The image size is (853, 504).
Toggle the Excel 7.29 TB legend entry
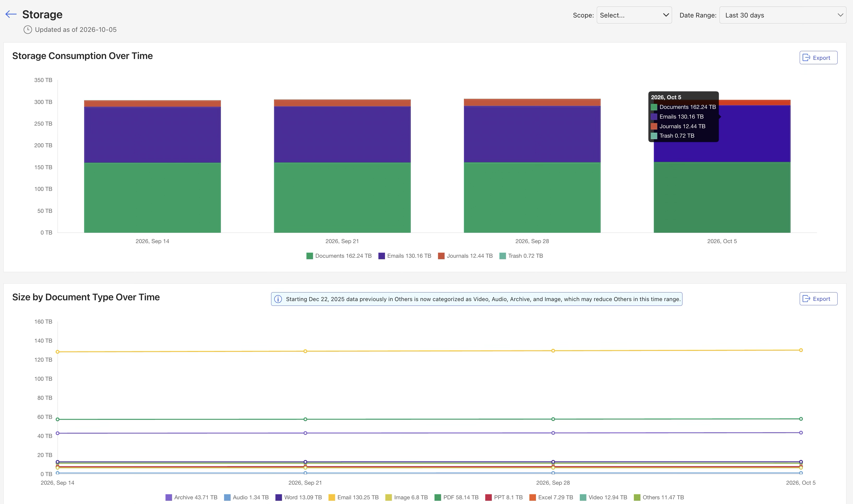(x=551, y=497)
